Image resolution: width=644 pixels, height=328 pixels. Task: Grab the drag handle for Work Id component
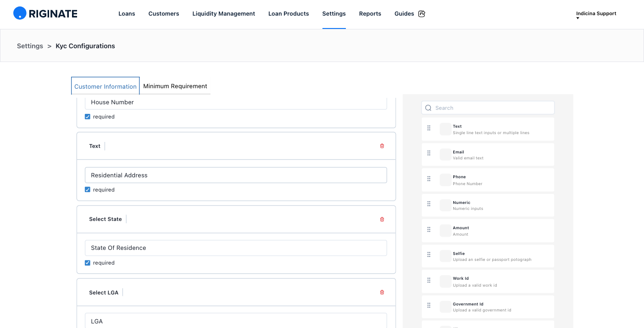429,280
